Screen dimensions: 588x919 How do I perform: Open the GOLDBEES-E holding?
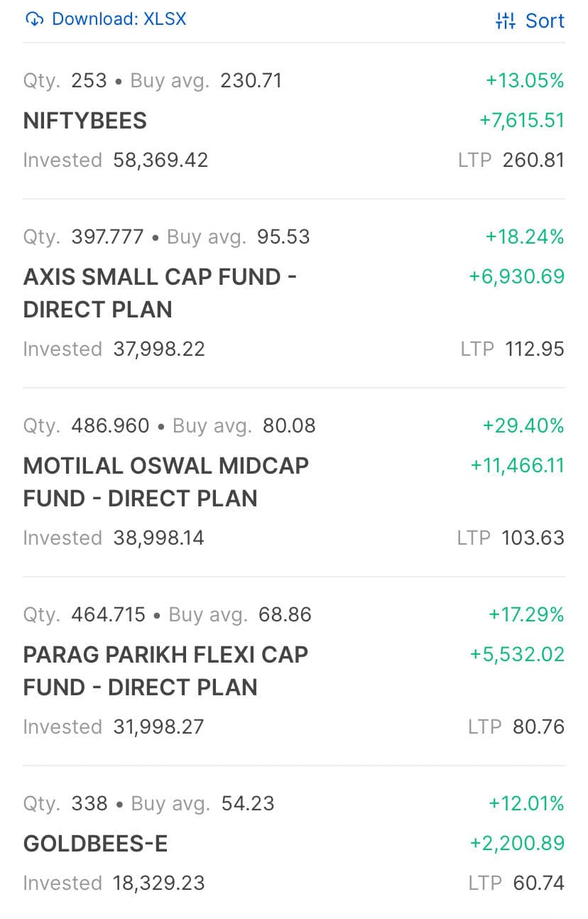[96, 844]
